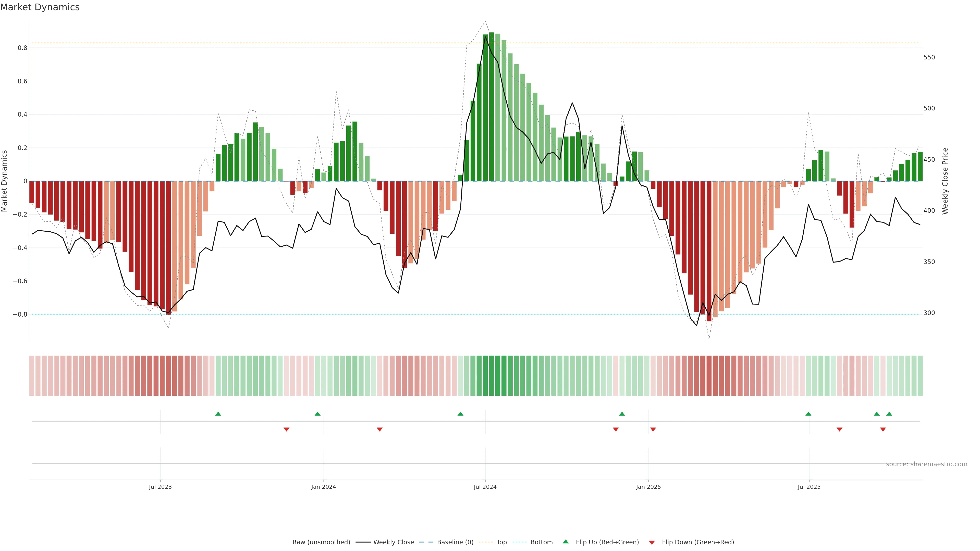Click the Flip Up marker nearest Jul 2024

coord(460,414)
